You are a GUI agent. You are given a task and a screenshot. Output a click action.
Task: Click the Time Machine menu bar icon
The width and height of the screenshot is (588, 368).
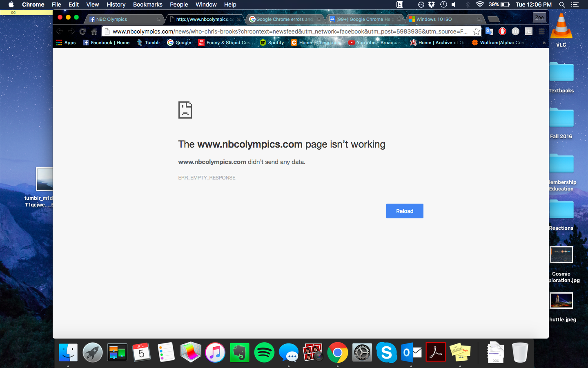[443, 4]
